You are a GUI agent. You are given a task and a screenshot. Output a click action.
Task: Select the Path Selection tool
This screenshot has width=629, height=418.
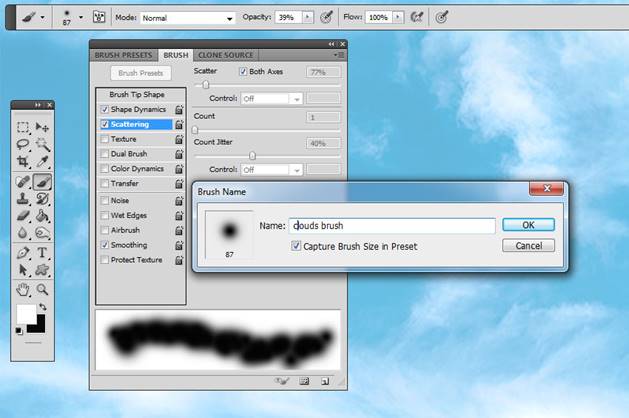pos(23,270)
